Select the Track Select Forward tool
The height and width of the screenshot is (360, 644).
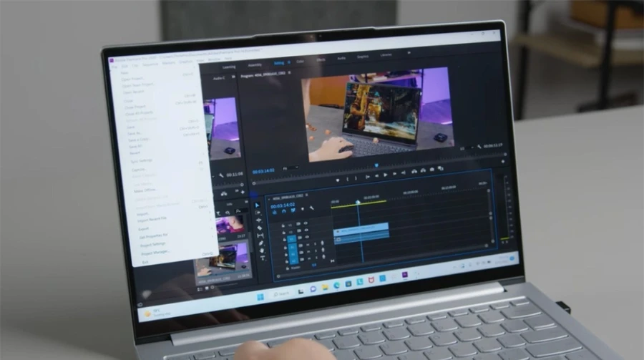coord(258,213)
